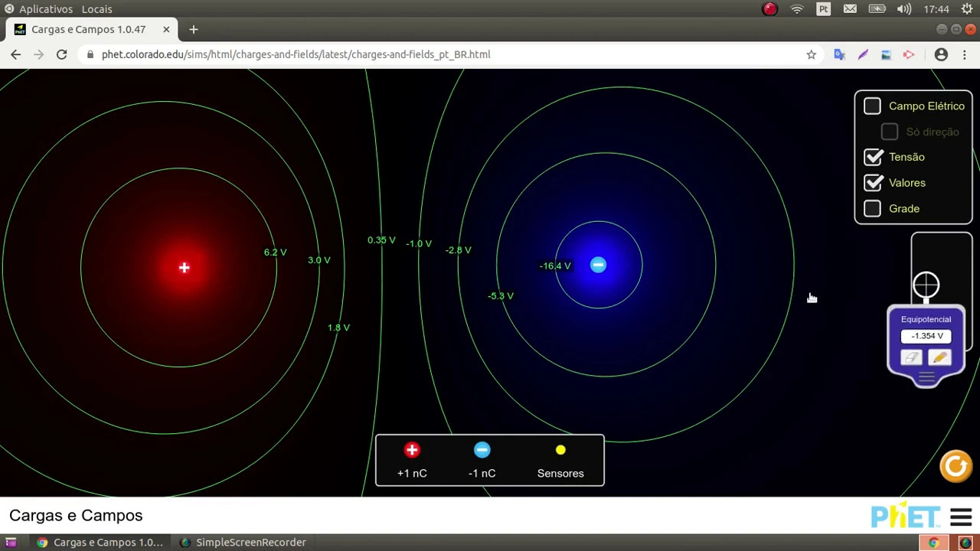Image resolution: width=980 pixels, height=551 pixels.
Task: Click the equipotential sensor crosshair
Action: [926, 285]
